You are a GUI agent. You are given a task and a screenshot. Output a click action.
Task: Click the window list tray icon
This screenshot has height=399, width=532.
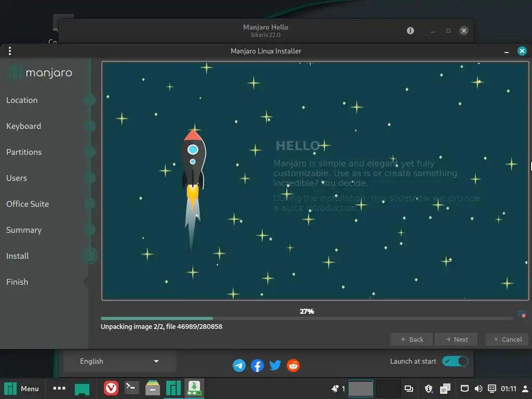[x=409, y=389]
